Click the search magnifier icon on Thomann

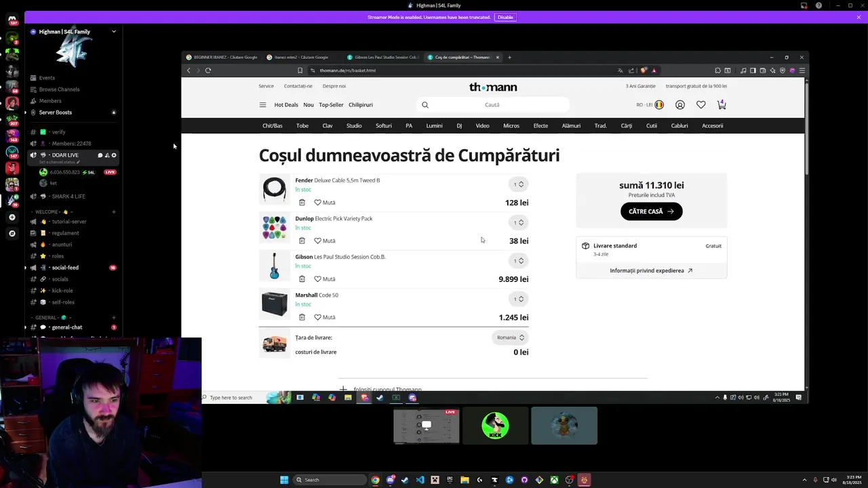[425, 105]
